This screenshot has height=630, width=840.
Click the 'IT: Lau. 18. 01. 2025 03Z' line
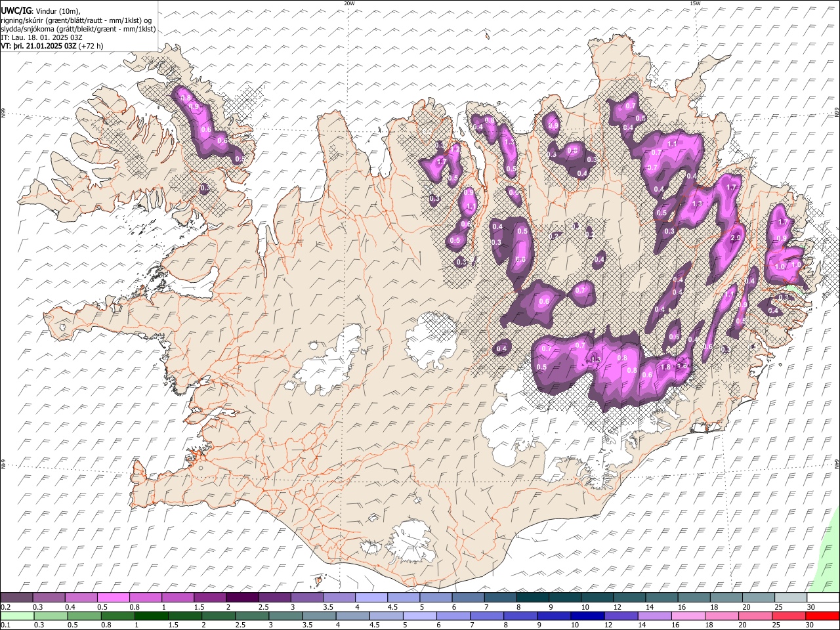42,37
